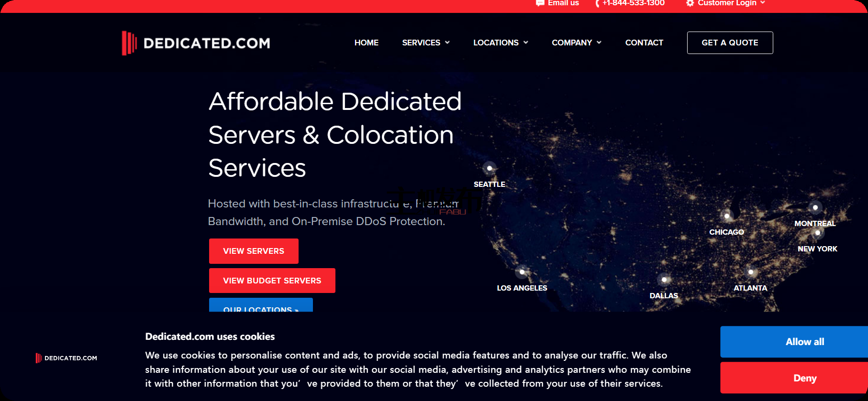The image size is (868, 401).
Task: Click the Get a Quote button
Action: click(x=730, y=43)
